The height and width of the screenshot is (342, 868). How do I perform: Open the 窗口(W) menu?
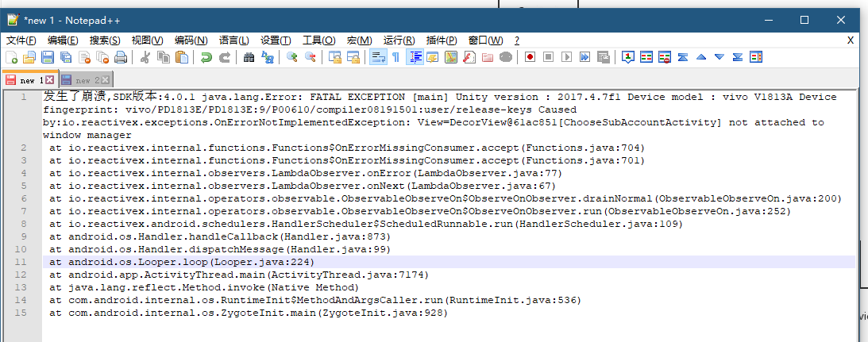(485, 40)
